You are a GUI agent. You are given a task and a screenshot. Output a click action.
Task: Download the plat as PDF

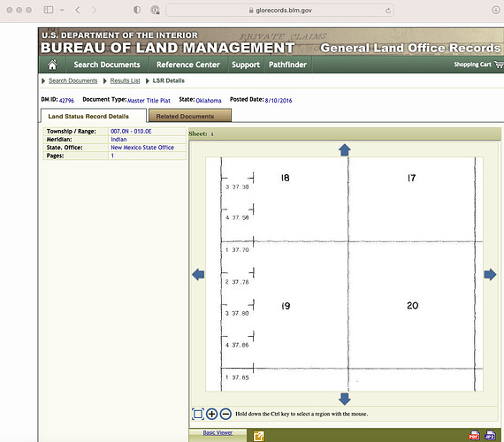[474, 435]
